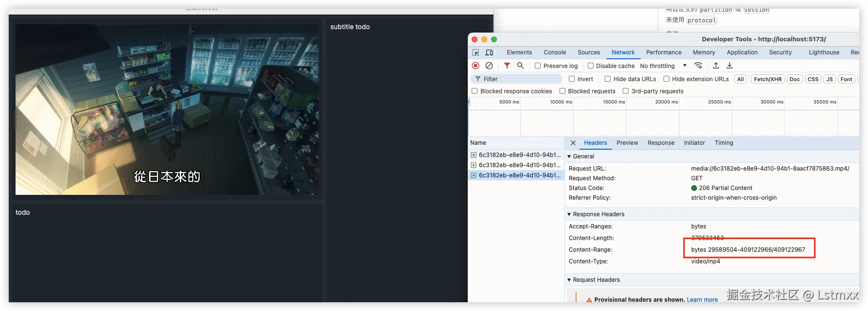
Task: Click the todo text below video
Action: coord(22,212)
